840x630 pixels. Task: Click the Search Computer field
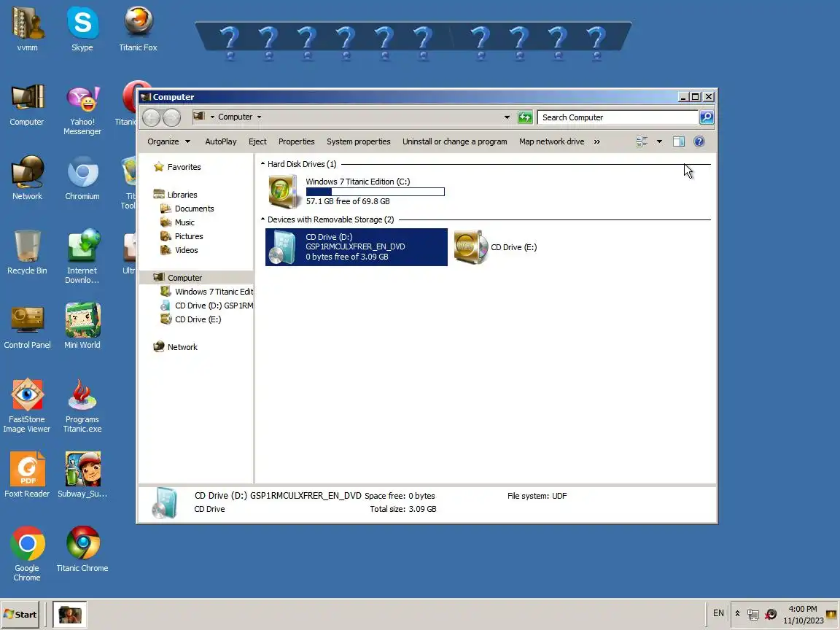tap(617, 117)
